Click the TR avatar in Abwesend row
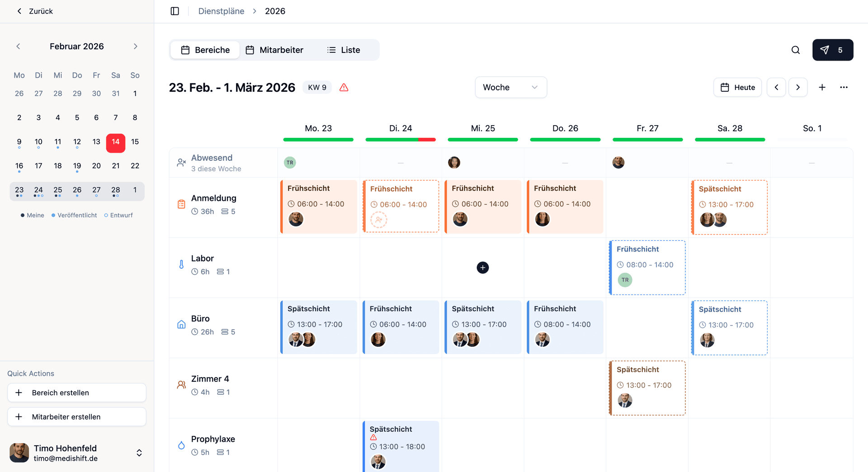The image size is (868, 472). (x=290, y=163)
